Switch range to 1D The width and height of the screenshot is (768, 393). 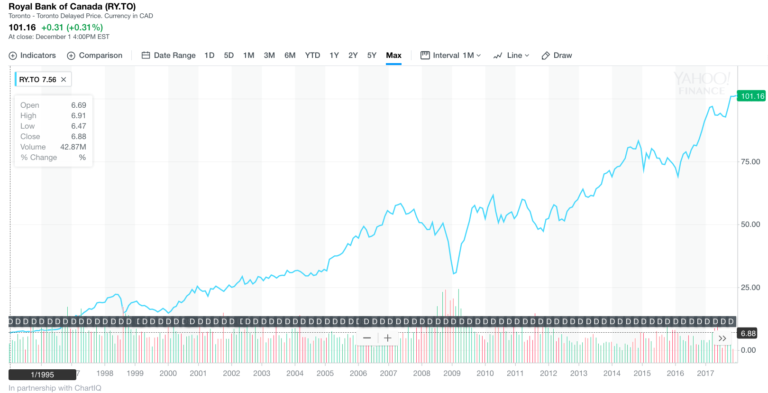209,55
